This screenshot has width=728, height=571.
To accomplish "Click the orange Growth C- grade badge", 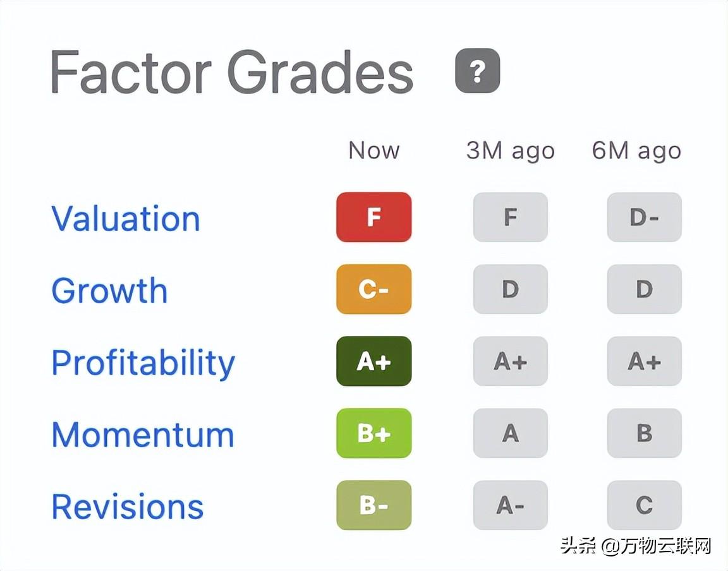I will (373, 289).
